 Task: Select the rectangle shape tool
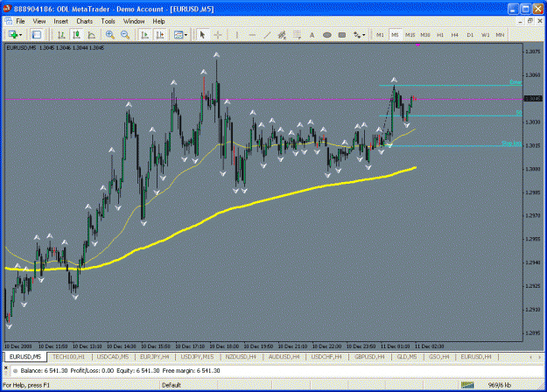pos(342,35)
